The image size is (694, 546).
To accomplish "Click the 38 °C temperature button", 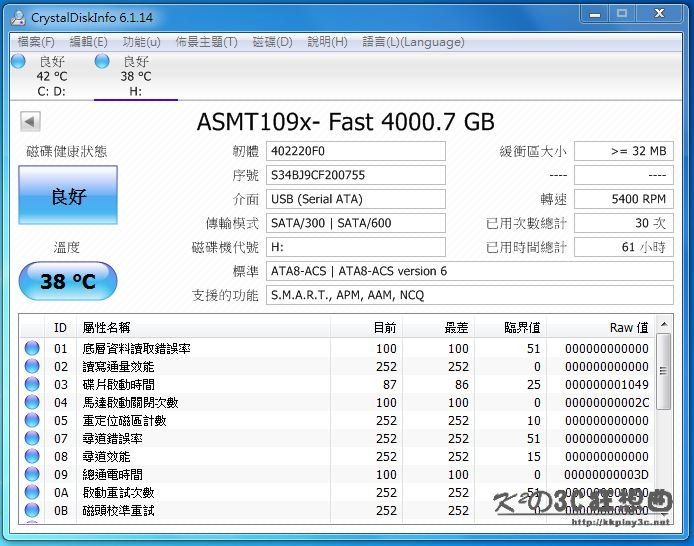I will 68,282.
